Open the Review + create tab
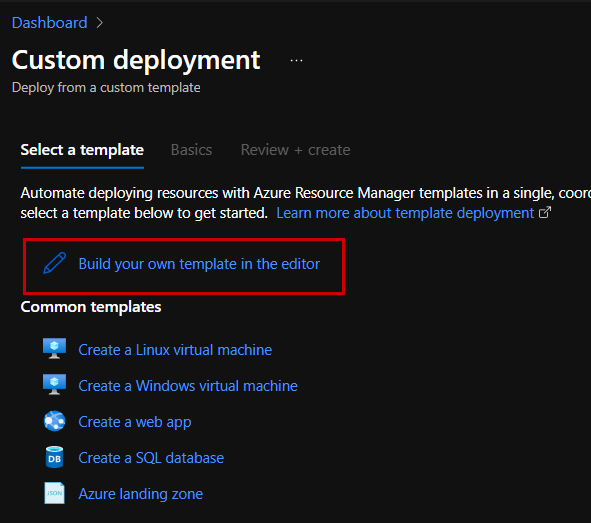The height and width of the screenshot is (523, 591). (296, 150)
